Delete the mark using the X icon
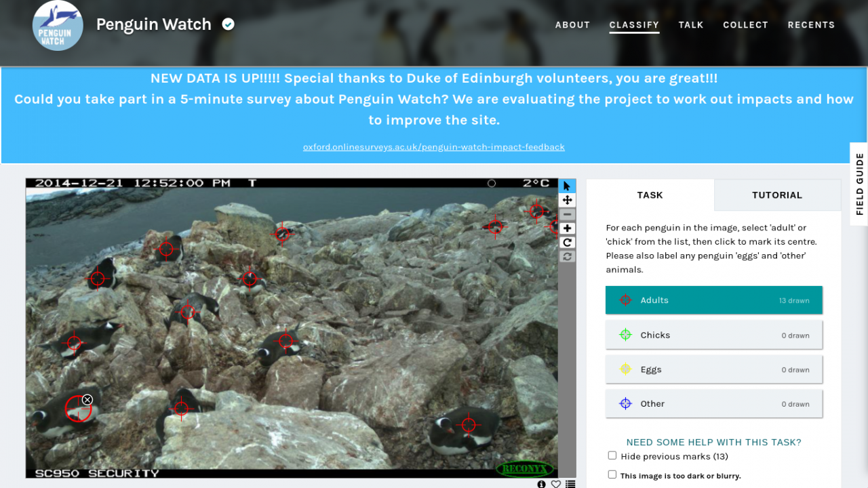This screenshot has height=488, width=868. point(87,400)
